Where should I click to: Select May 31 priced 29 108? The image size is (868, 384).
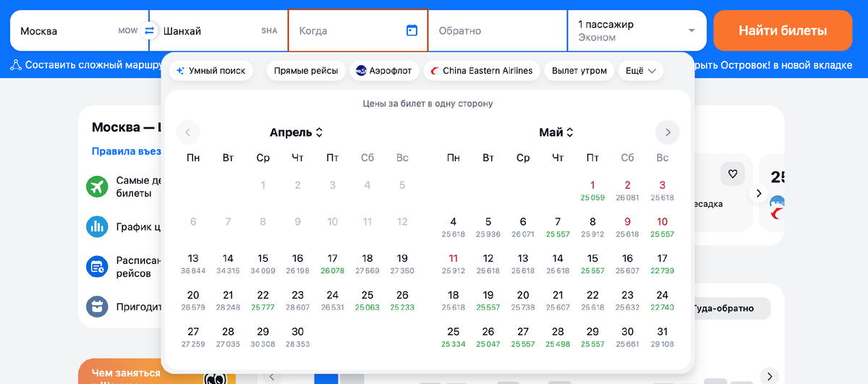click(x=662, y=337)
